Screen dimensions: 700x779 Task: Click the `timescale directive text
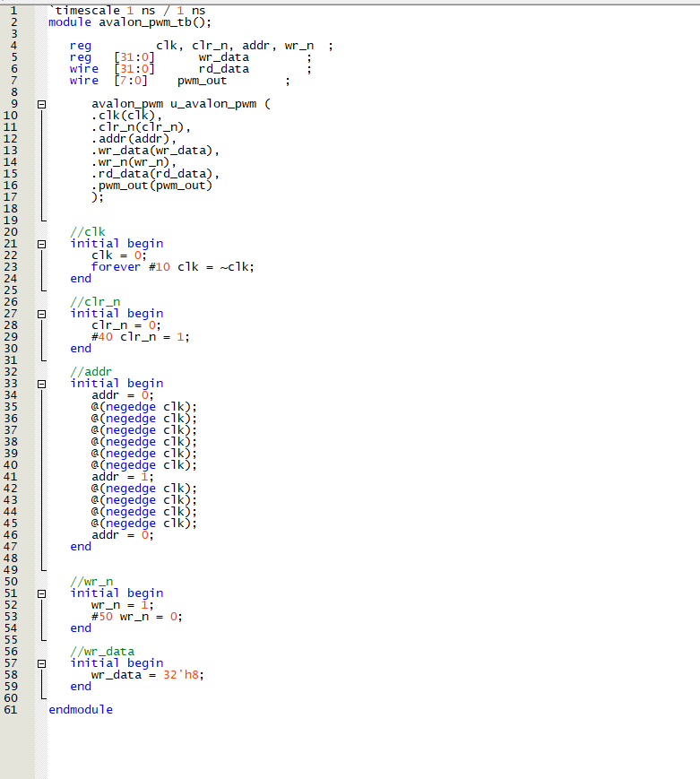127,11
